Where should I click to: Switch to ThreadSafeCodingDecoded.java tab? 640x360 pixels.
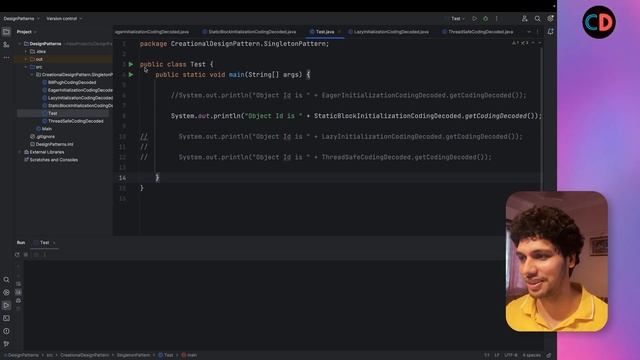tap(478, 32)
